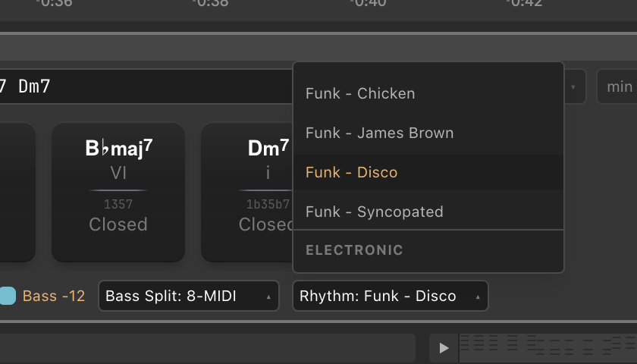
Task: Click the Closed voicing label under B♭maj7
Action: [x=118, y=224]
